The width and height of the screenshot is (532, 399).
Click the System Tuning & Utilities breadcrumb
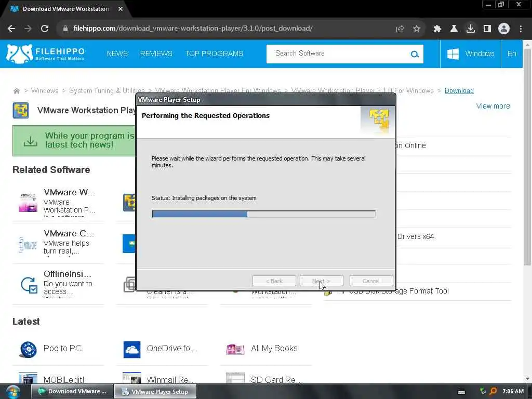tap(107, 90)
